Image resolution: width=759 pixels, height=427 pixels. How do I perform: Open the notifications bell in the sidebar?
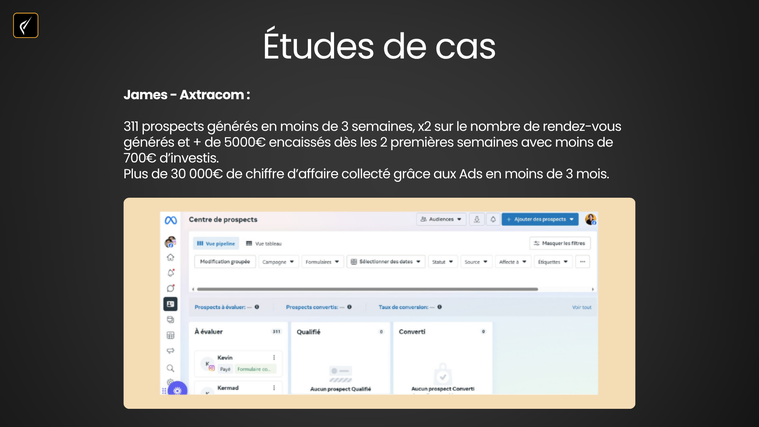point(170,273)
